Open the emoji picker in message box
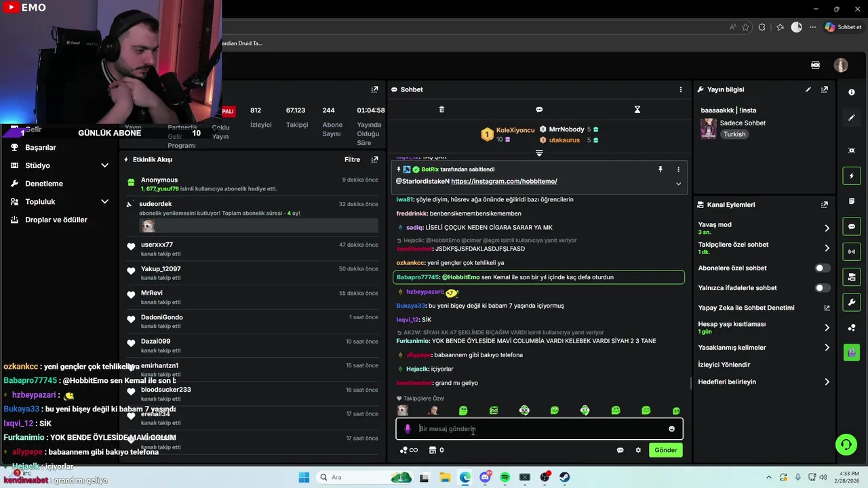The image size is (868, 488). pyautogui.click(x=672, y=428)
